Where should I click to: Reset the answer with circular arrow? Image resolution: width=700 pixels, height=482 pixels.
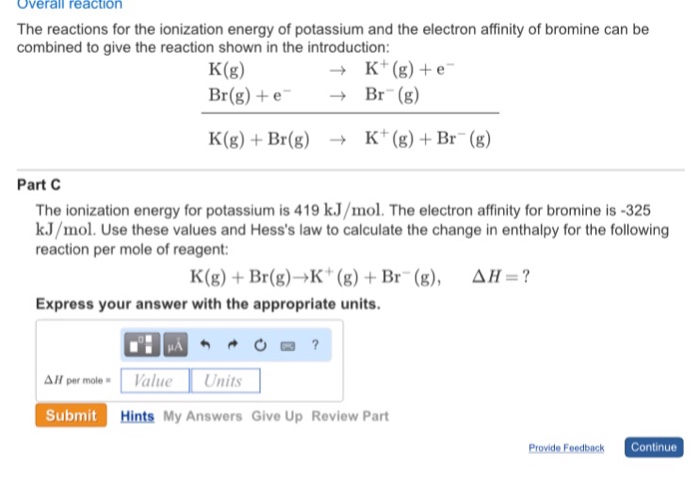(259, 346)
